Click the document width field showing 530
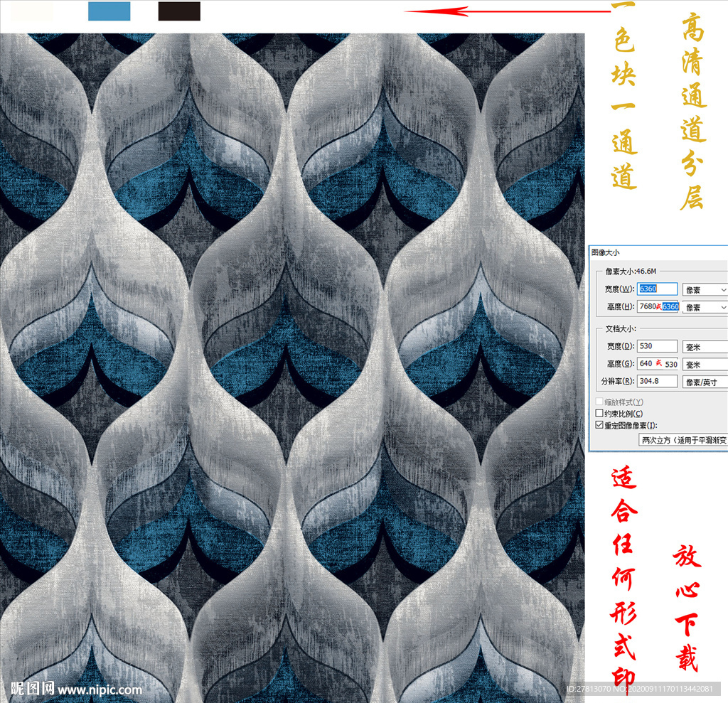 pos(657,346)
